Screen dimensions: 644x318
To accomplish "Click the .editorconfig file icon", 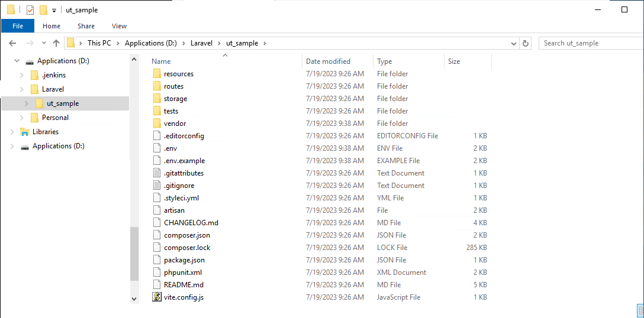I will click(x=156, y=136).
